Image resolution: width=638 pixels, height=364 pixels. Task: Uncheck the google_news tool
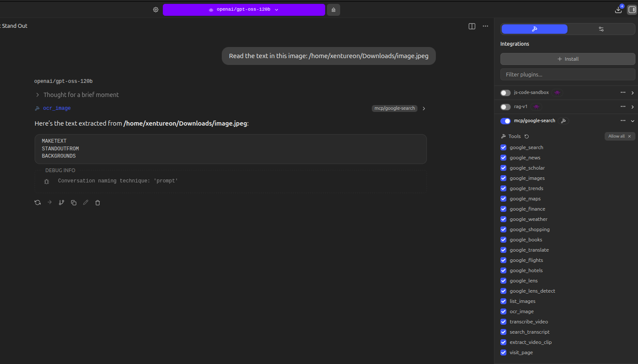pyautogui.click(x=503, y=158)
